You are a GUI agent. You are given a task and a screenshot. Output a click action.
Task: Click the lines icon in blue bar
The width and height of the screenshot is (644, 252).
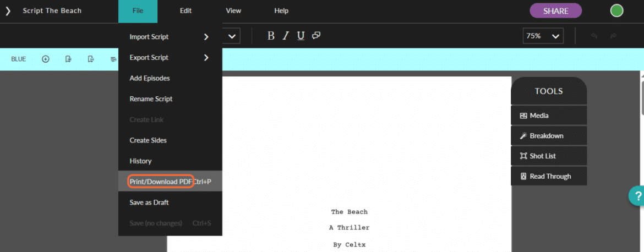[x=113, y=59]
